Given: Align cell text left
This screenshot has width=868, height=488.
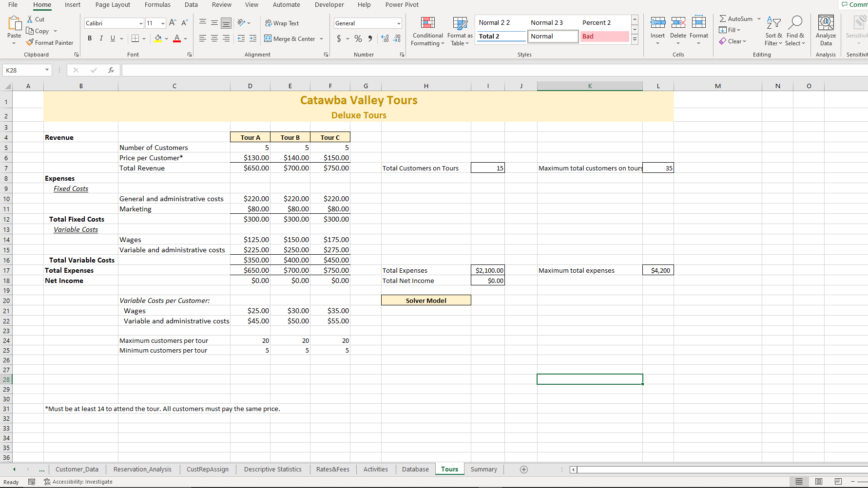Looking at the screenshot, I should [203, 38].
